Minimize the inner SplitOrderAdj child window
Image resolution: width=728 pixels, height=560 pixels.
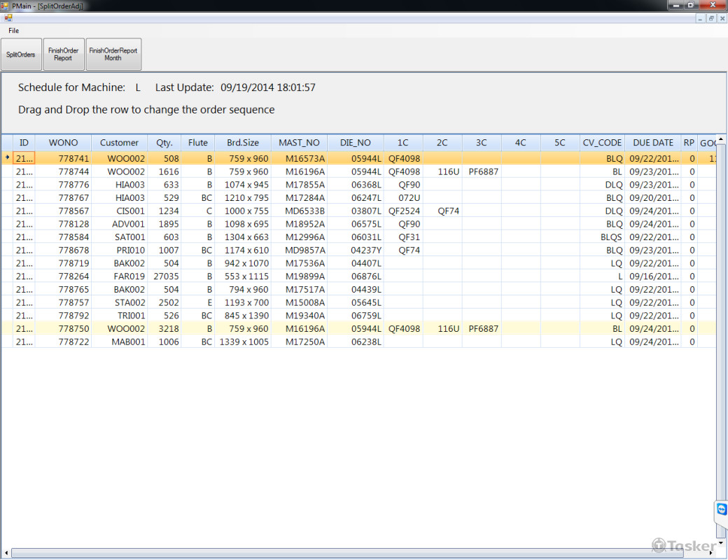point(701,18)
